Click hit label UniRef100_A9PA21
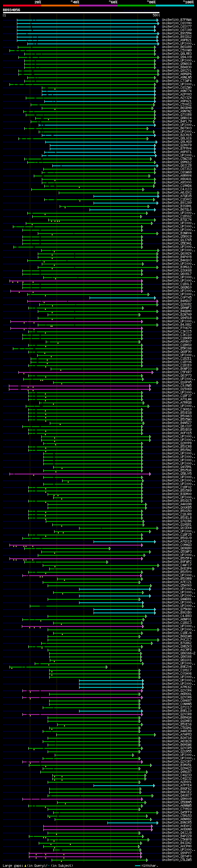 177,101
